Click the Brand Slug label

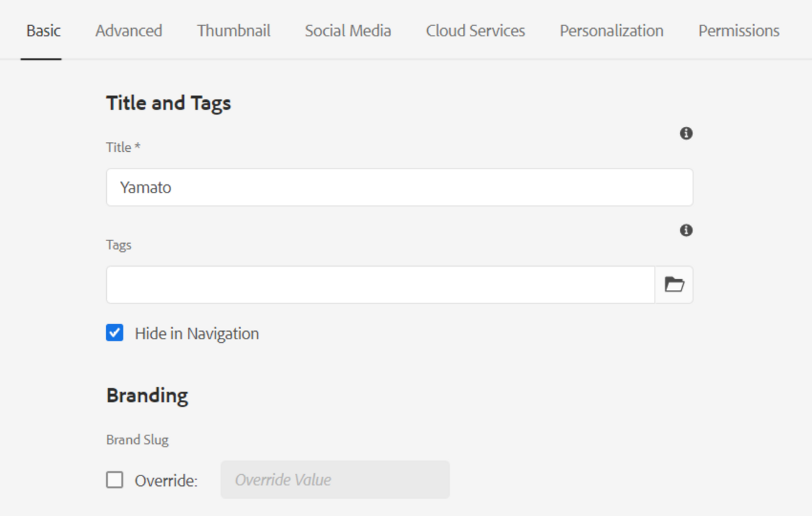coord(137,440)
